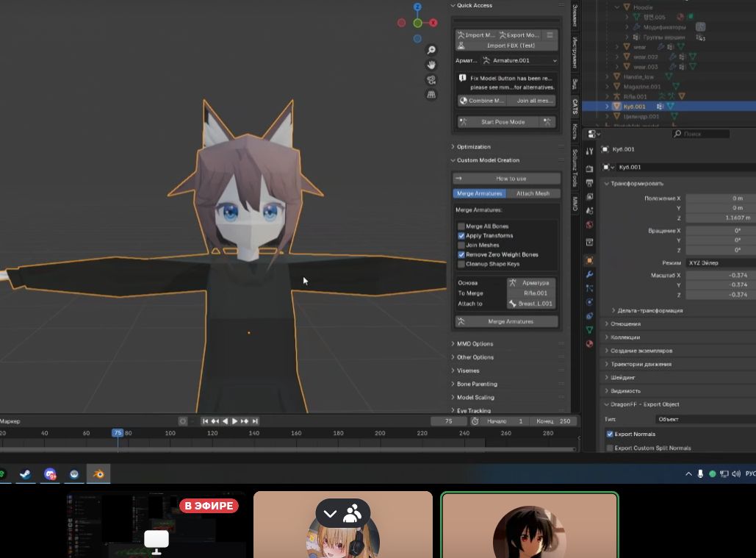Open the Material properties sphere icon
Viewport: 756px width, 558px height.
point(589,343)
